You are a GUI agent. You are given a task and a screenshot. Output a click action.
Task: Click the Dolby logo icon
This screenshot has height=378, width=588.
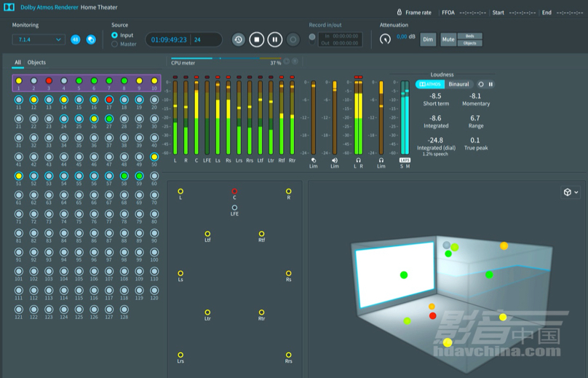[x=9, y=7]
